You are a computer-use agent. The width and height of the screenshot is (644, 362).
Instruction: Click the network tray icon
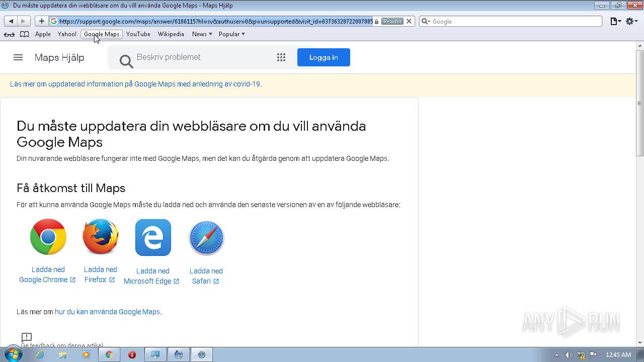[x=581, y=354]
